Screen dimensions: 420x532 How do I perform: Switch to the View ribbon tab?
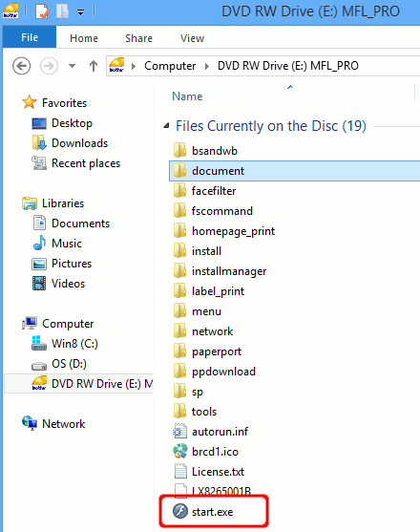tap(192, 38)
